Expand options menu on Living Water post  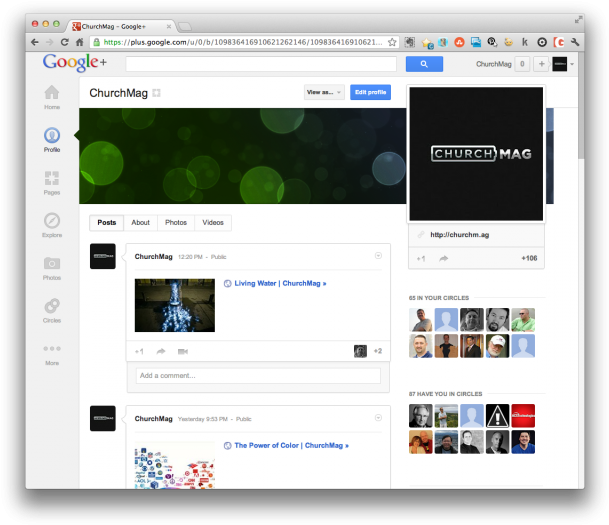[378, 256]
